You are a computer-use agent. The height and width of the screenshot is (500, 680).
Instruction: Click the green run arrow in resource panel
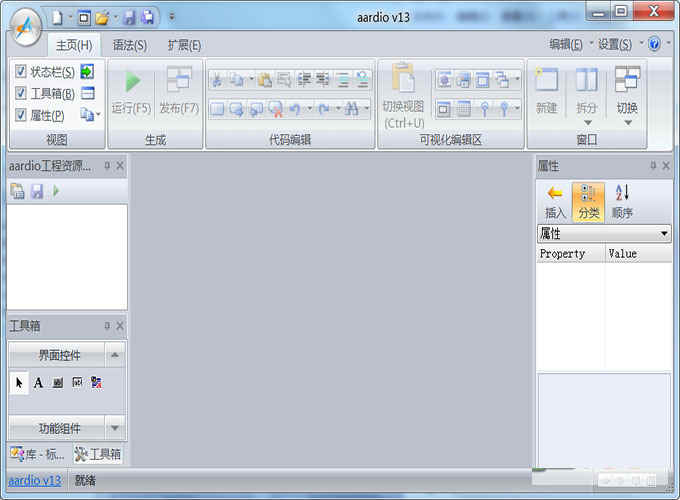coord(56,191)
